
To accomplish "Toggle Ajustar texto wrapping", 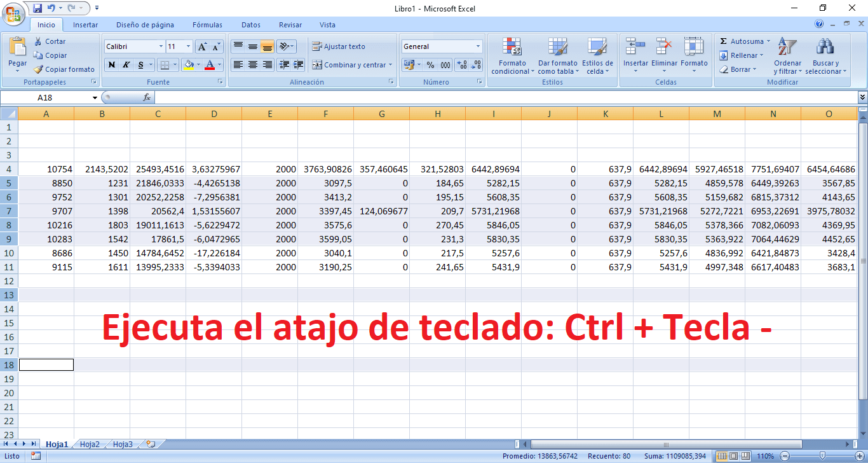I will (x=338, y=46).
